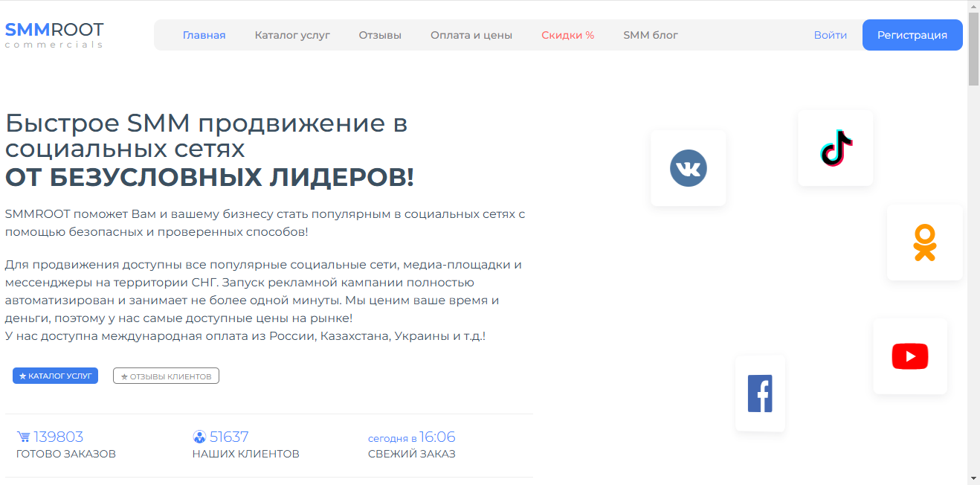Click the Регистрация button
This screenshot has height=485, width=980.
tap(912, 35)
